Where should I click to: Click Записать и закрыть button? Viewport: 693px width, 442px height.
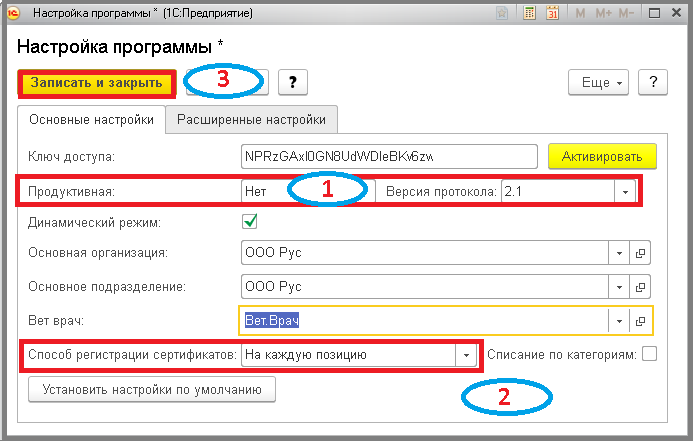click(97, 83)
